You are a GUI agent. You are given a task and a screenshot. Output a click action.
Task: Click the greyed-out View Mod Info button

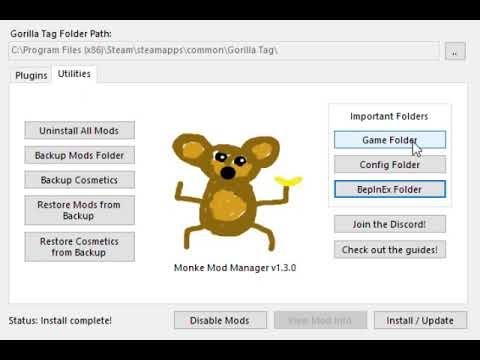point(320,320)
